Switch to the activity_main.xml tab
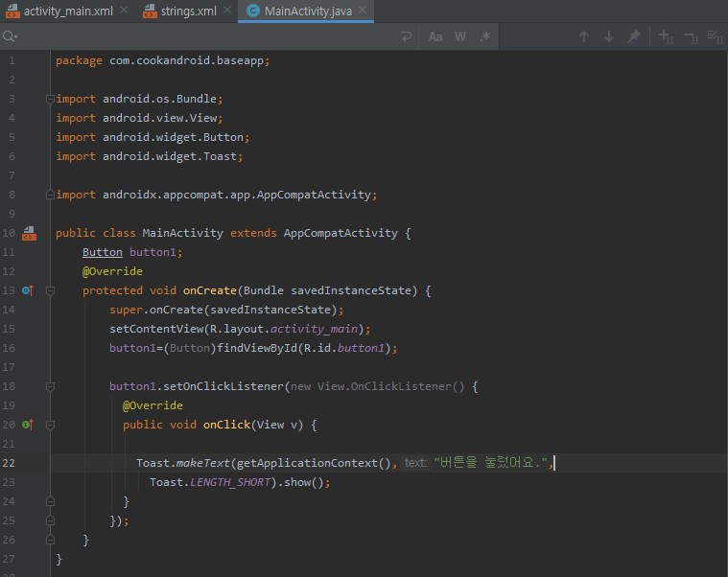The width and height of the screenshot is (728, 577). coord(67,12)
